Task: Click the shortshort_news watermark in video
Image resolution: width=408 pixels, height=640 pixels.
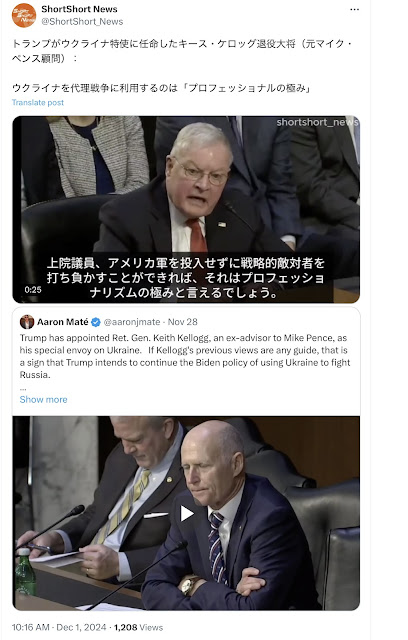Action: [x=317, y=122]
